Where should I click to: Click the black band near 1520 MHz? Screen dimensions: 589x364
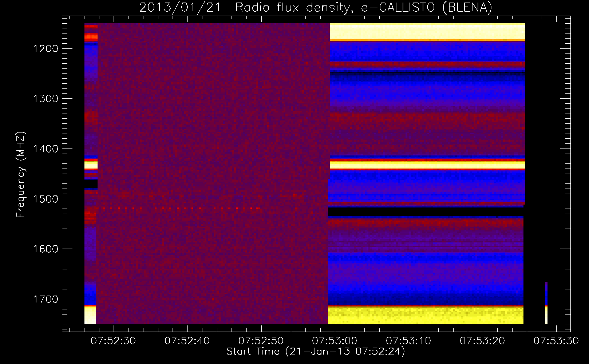(x=426, y=211)
